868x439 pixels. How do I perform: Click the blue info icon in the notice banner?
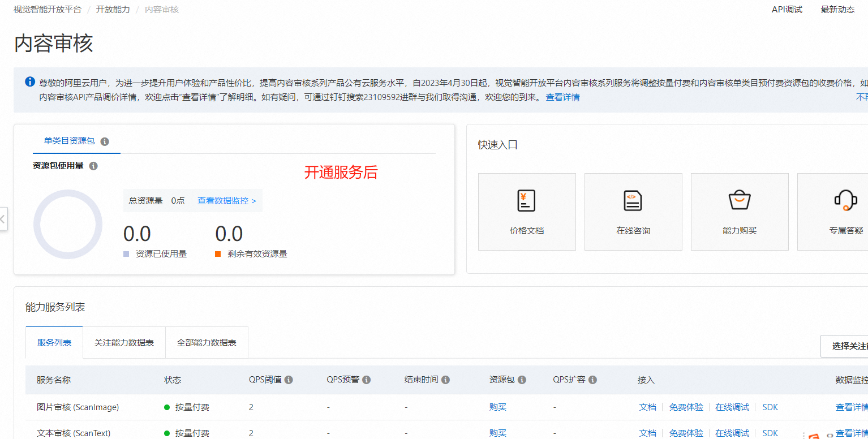pos(30,82)
